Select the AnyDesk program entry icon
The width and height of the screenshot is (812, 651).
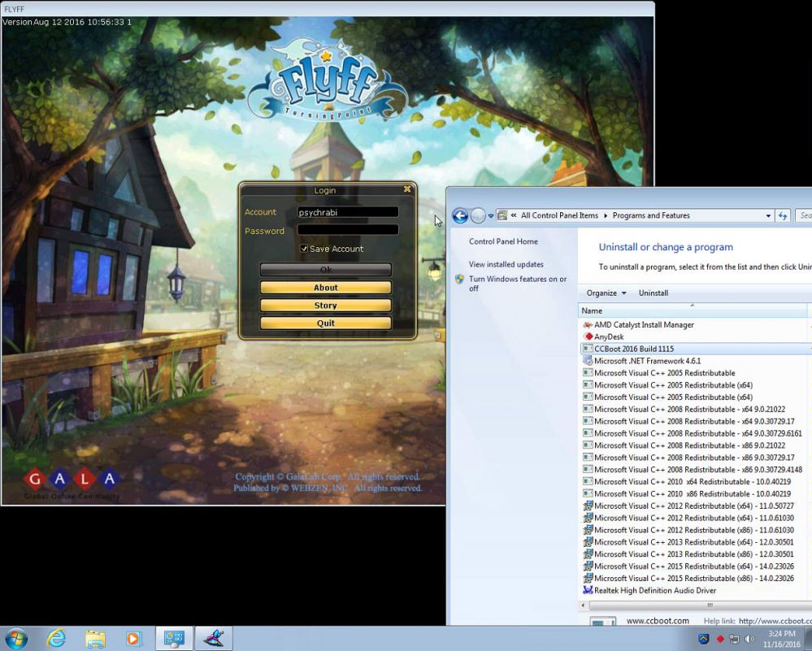click(588, 336)
